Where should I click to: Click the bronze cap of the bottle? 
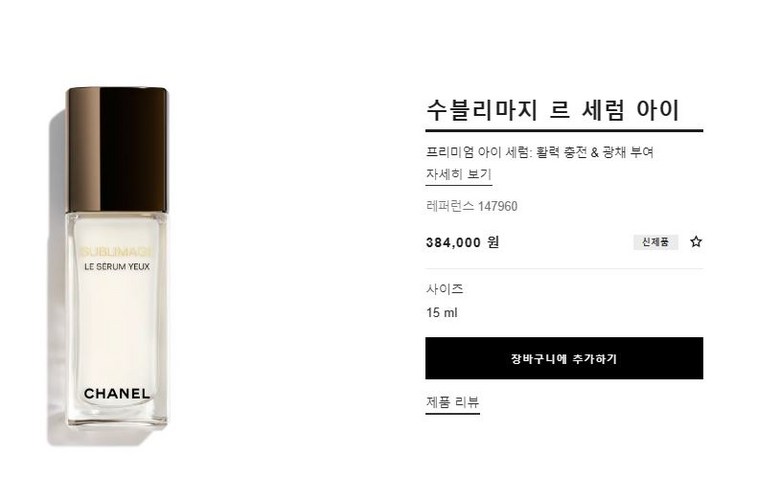(x=117, y=150)
